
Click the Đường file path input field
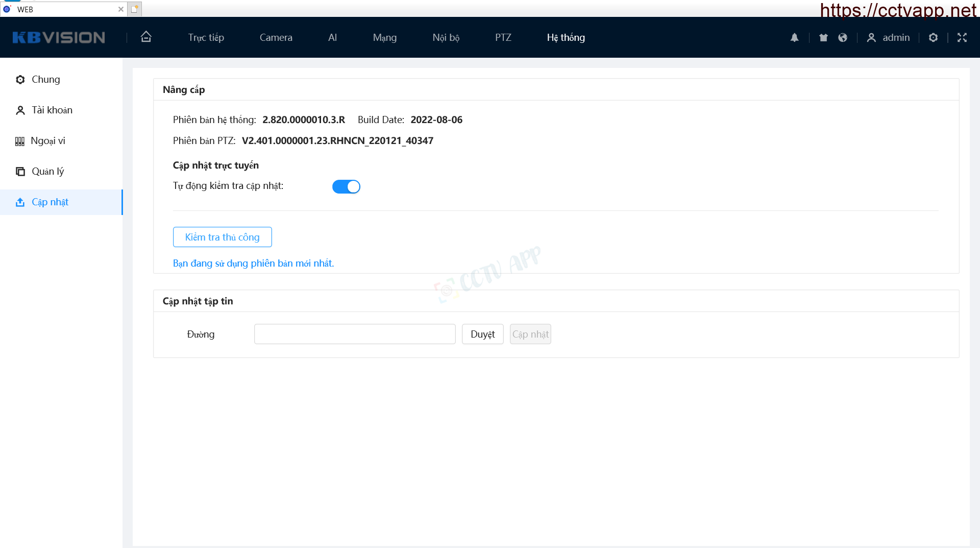pos(355,334)
